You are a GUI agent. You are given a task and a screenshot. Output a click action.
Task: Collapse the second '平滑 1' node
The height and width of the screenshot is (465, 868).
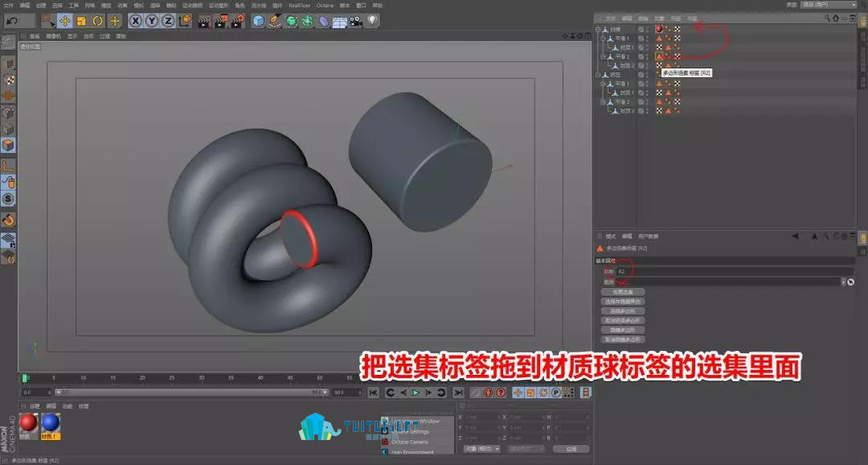click(603, 84)
